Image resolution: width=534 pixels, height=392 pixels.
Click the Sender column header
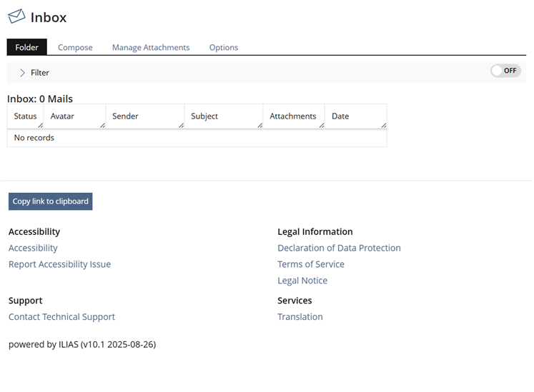[x=126, y=116]
